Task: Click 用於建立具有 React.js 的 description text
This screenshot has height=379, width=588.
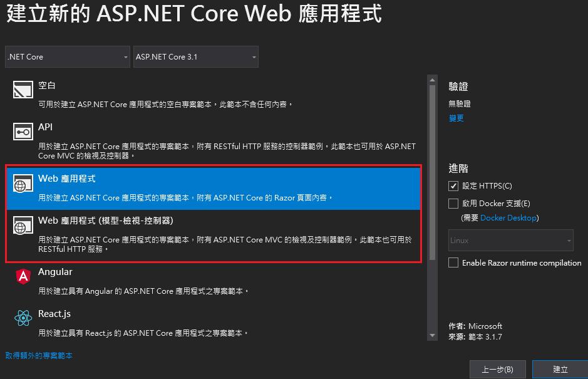Action: (143, 333)
